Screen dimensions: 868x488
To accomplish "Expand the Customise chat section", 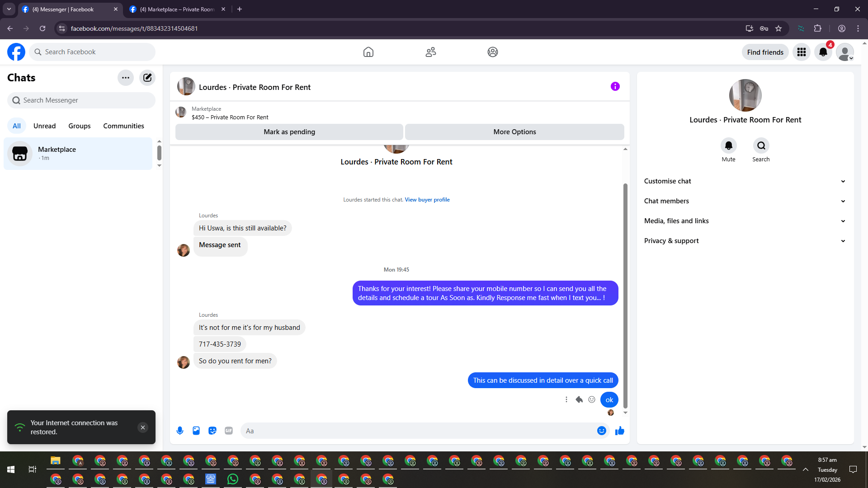I will [745, 181].
